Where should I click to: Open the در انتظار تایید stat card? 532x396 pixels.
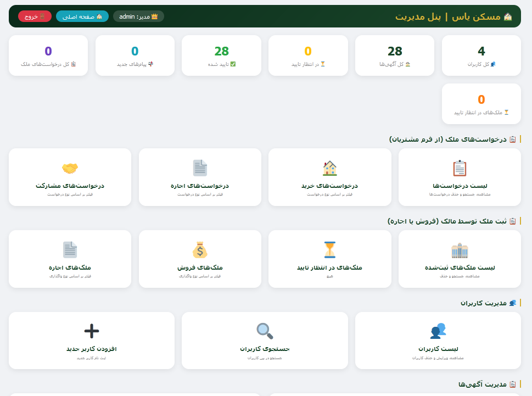308,55
